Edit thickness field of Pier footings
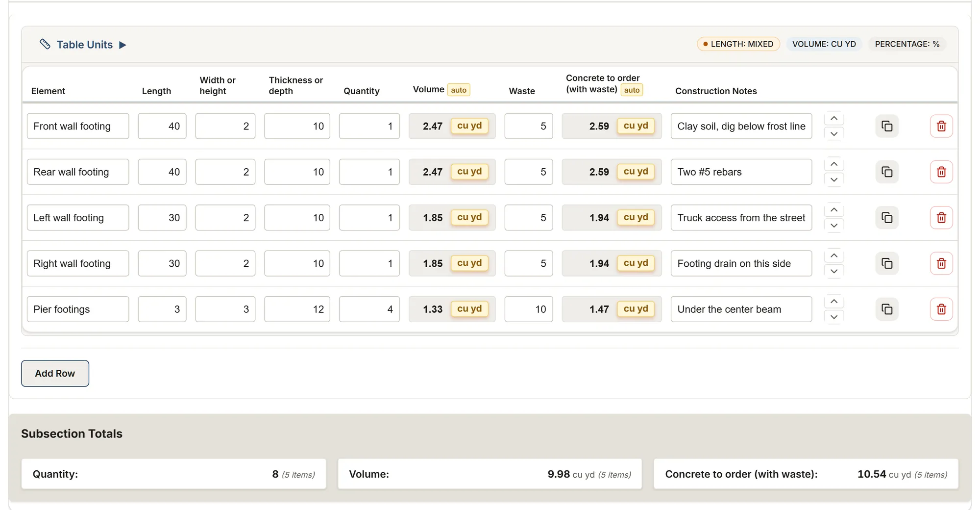The image size is (980, 510). tap(297, 309)
